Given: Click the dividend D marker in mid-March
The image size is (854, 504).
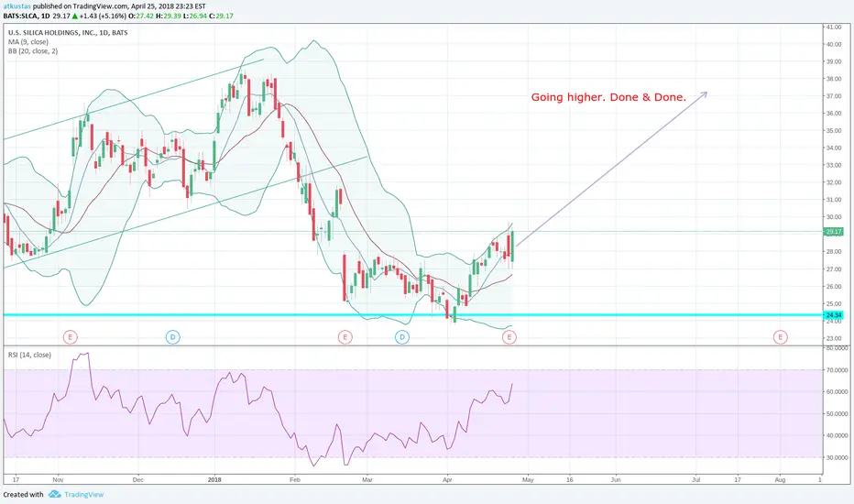Looking at the screenshot, I should tap(402, 337).
